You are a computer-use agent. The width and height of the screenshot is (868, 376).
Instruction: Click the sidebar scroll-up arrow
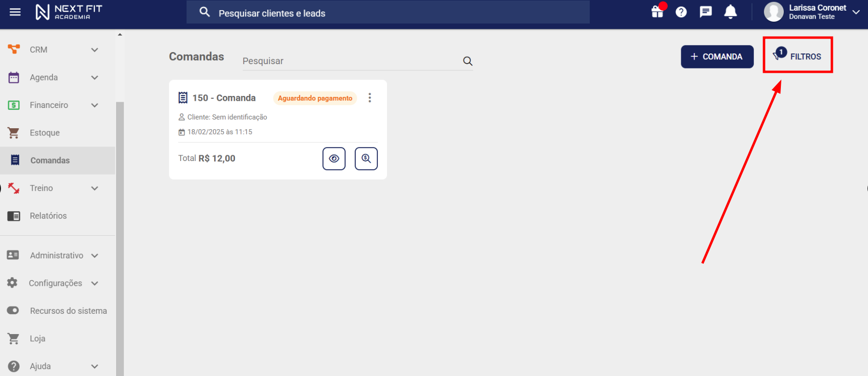[x=120, y=34]
